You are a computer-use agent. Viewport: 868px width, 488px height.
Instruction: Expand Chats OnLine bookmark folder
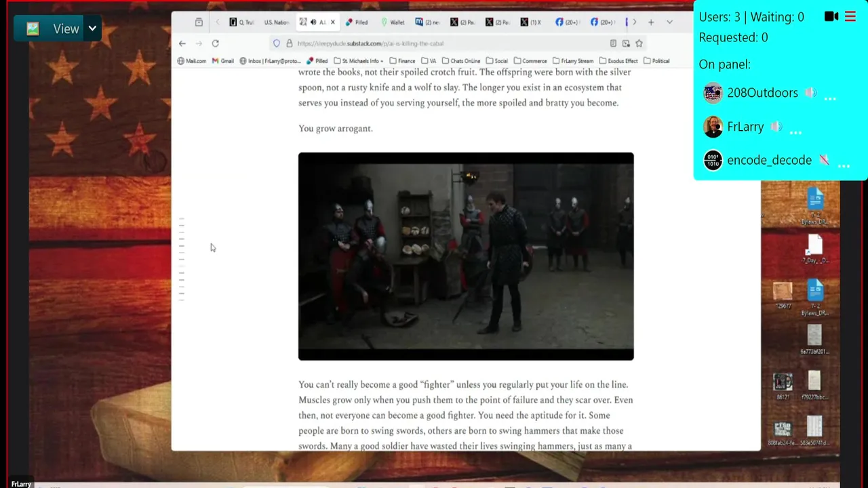click(461, 61)
